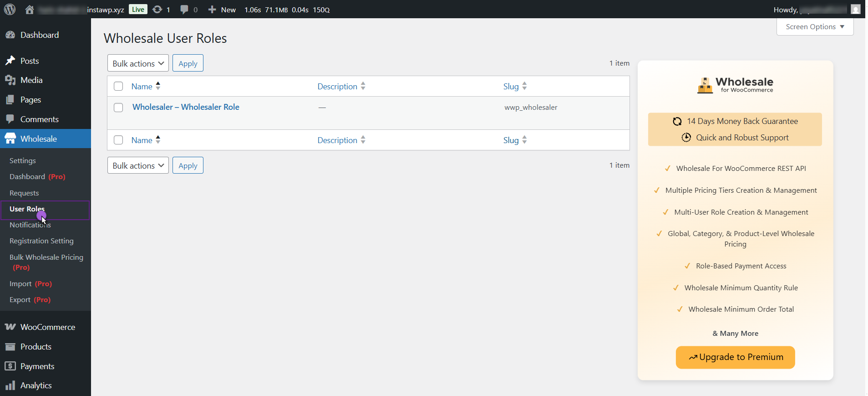Go to the WooCommerce menu
Screen dimensions: 868x396
coord(48,327)
